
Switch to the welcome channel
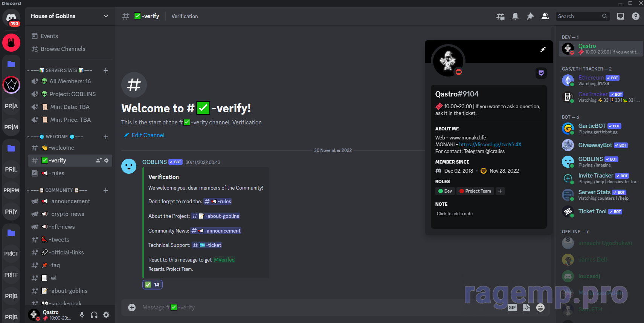pos(70,148)
